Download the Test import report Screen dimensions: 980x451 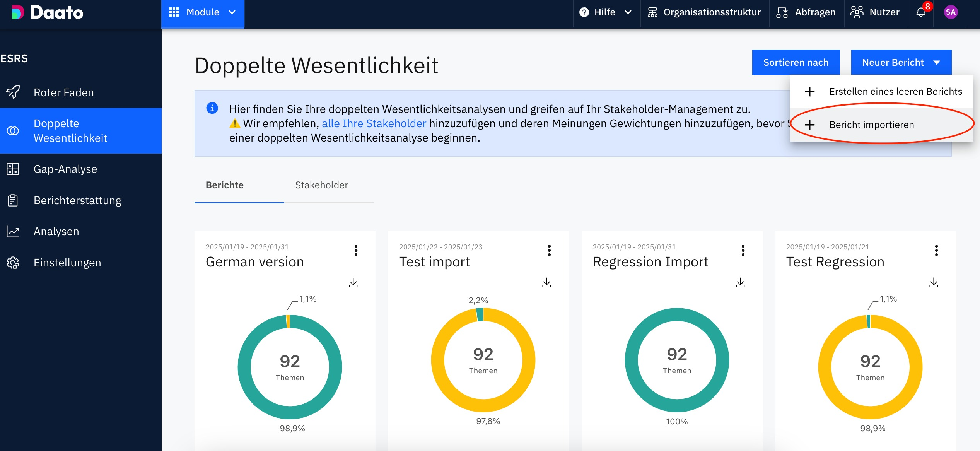pos(546,283)
